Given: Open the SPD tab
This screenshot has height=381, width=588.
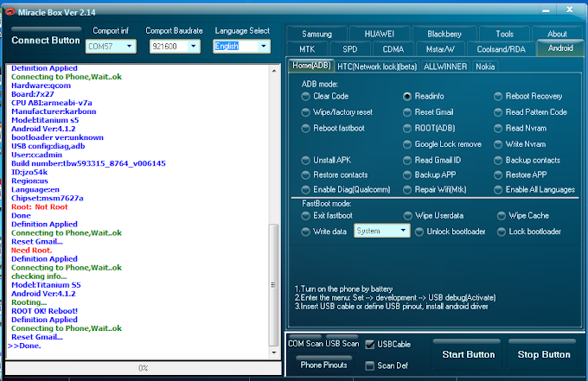Looking at the screenshot, I should click(x=350, y=49).
